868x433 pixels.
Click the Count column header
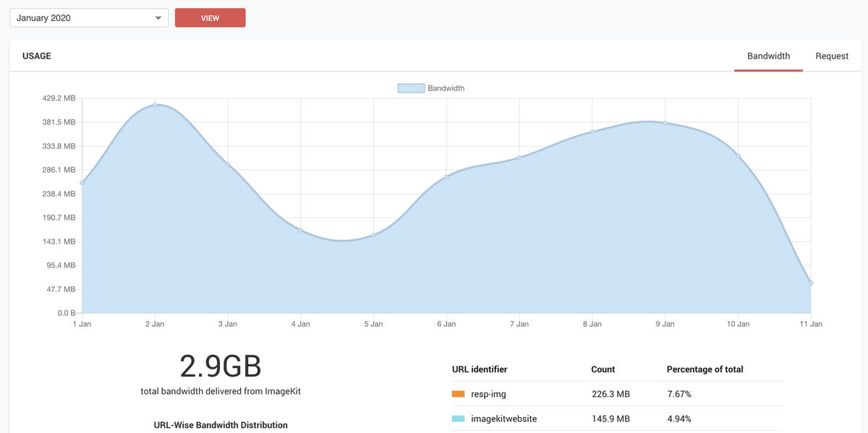click(603, 369)
